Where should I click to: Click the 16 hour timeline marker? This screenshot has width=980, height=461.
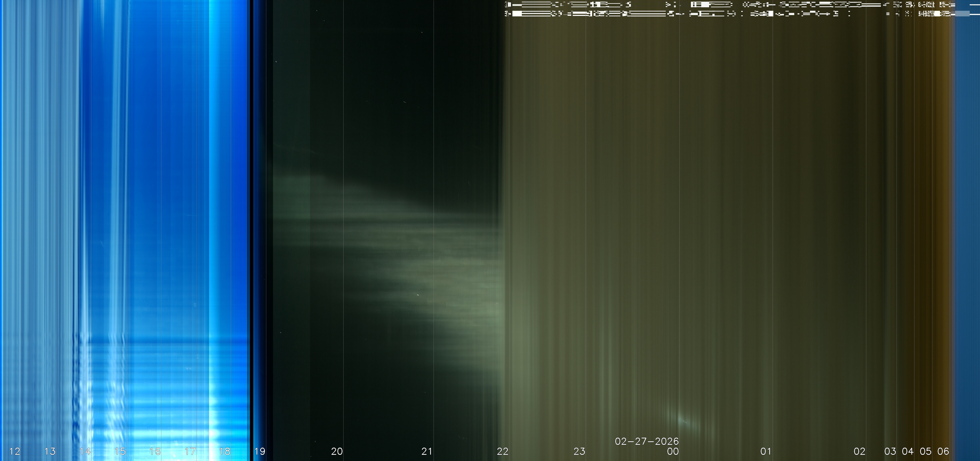(155, 451)
